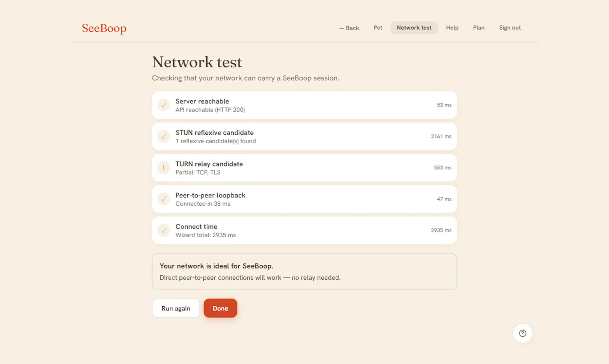Open the Plan page
Screen dimensions: 609x364
click(479, 28)
